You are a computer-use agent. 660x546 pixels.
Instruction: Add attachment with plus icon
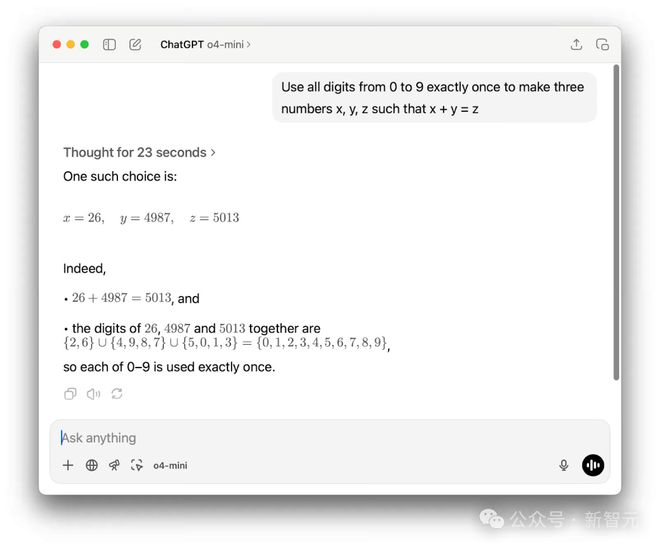click(x=68, y=465)
